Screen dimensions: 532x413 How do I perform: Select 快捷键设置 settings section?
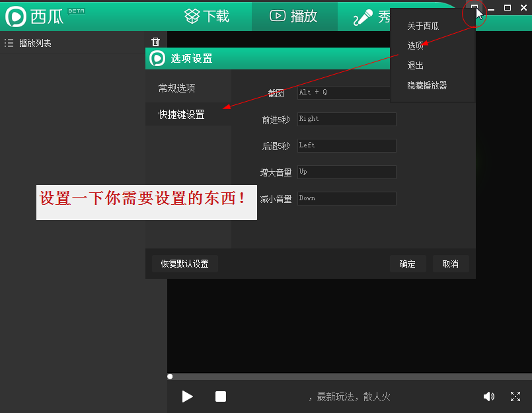(188, 114)
